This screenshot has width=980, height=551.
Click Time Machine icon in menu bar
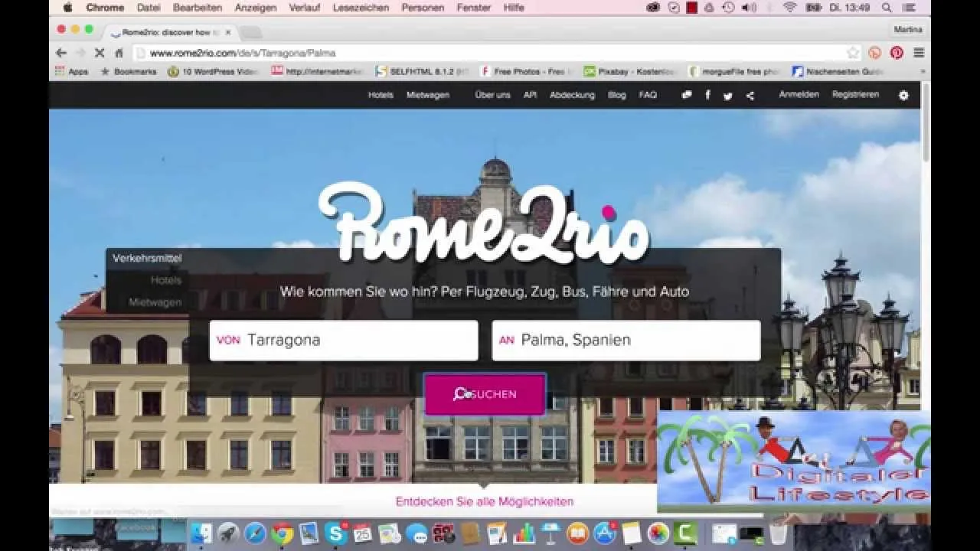(728, 8)
